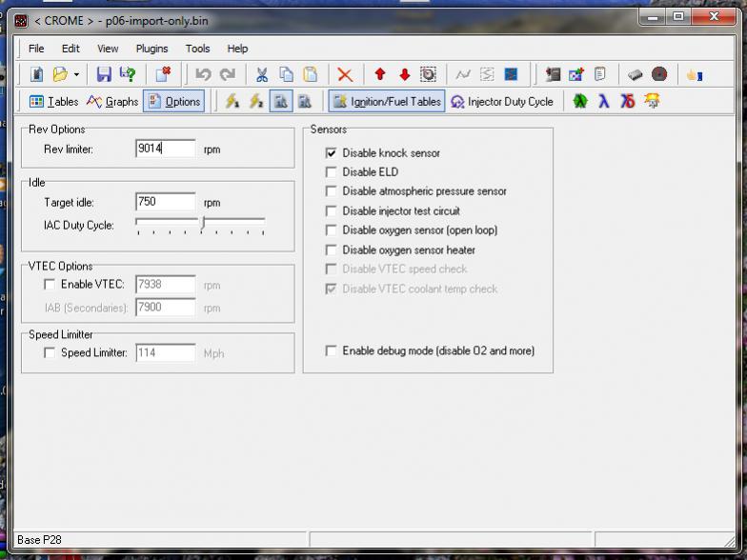Click the Base P28 status bar text
747x560 pixels.
tap(40, 540)
